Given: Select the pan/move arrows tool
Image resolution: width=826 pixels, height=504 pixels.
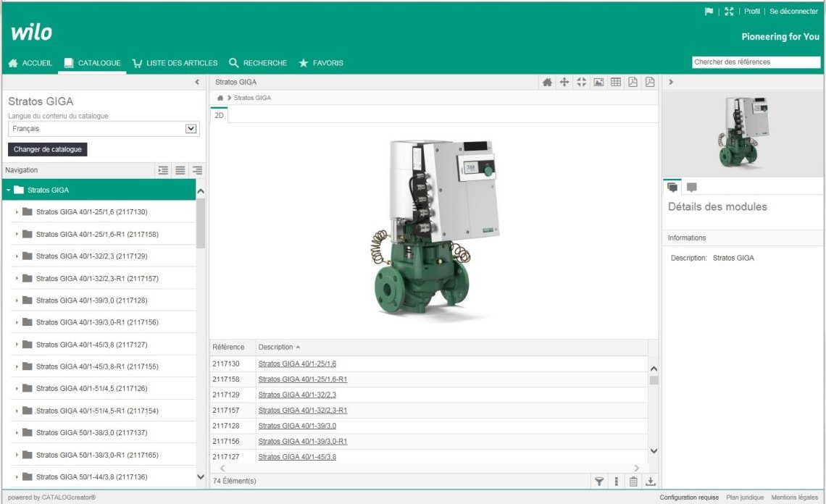Looking at the screenshot, I should coord(564,82).
